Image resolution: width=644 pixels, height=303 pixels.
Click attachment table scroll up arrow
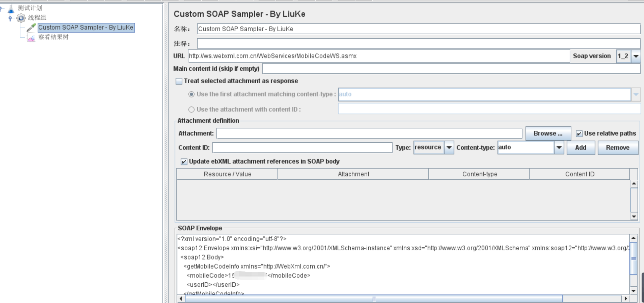coord(634,184)
